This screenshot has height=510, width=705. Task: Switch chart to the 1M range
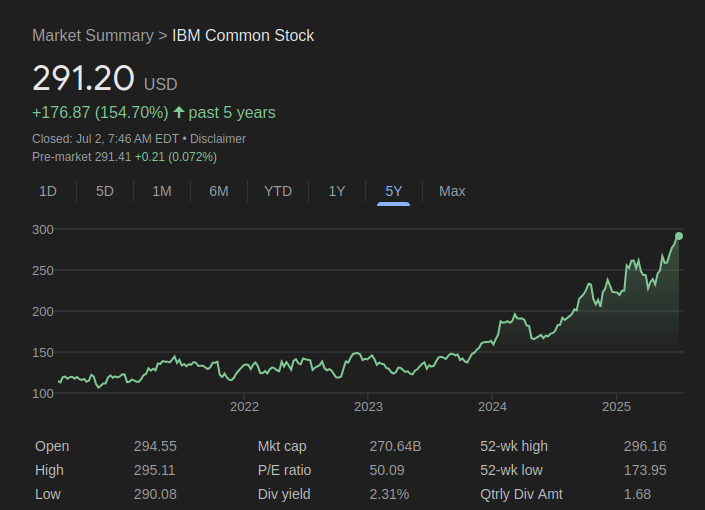click(162, 191)
